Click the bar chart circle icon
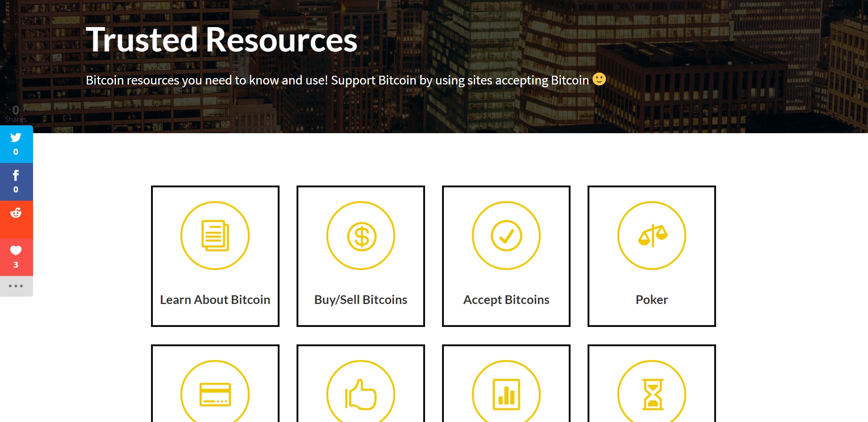Viewport: 868px width, 422px height. point(506,394)
